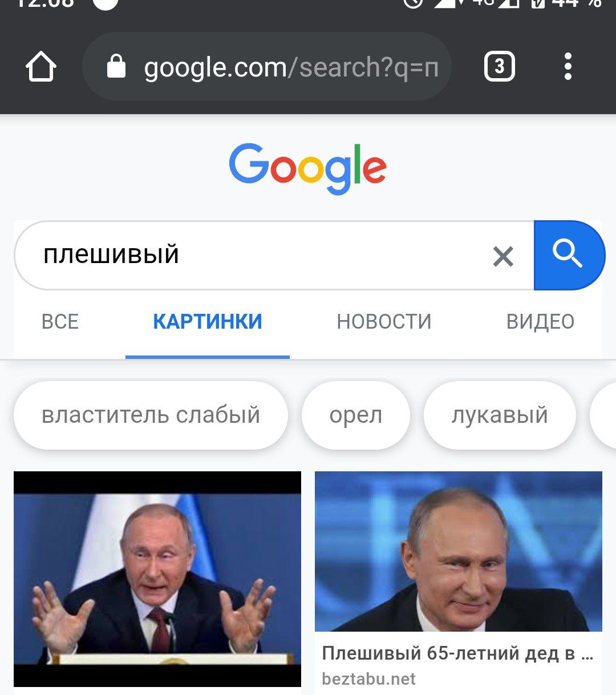Clear the search query with the X
The width and height of the screenshot is (616, 695).
[503, 256]
